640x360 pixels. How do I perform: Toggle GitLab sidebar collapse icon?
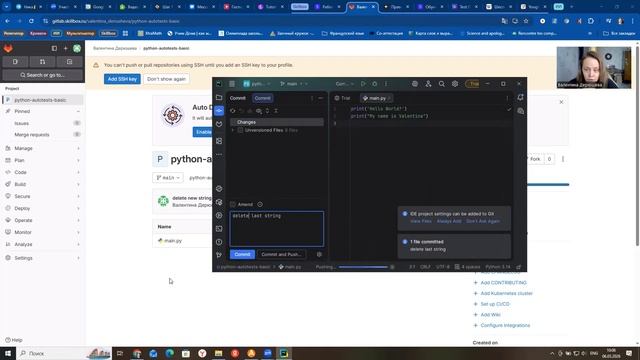[54, 48]
